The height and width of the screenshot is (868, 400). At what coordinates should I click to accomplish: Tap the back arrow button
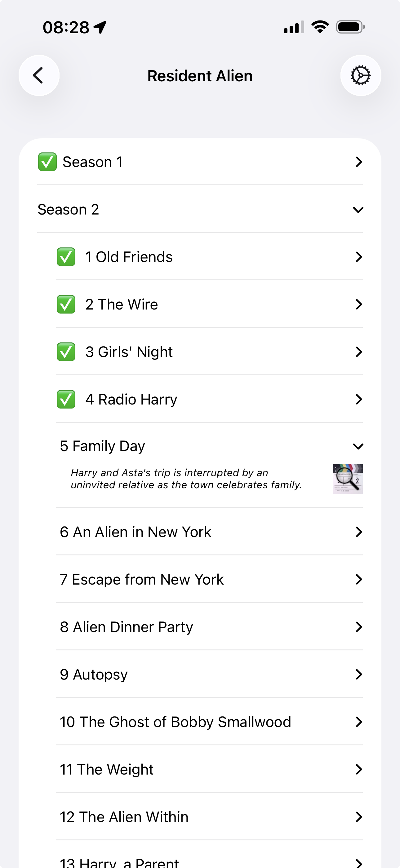click(x=39, y=75)
